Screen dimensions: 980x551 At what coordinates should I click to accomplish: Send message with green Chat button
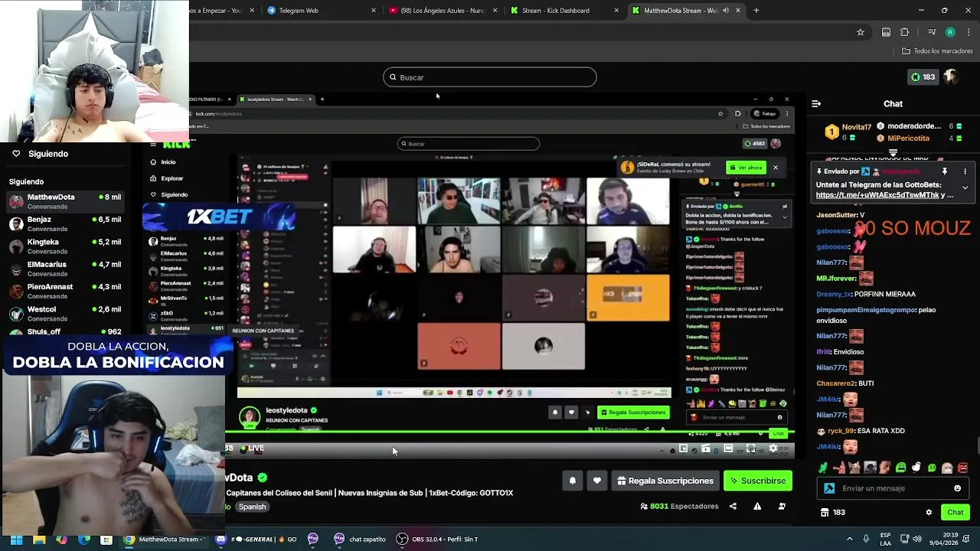955,513
